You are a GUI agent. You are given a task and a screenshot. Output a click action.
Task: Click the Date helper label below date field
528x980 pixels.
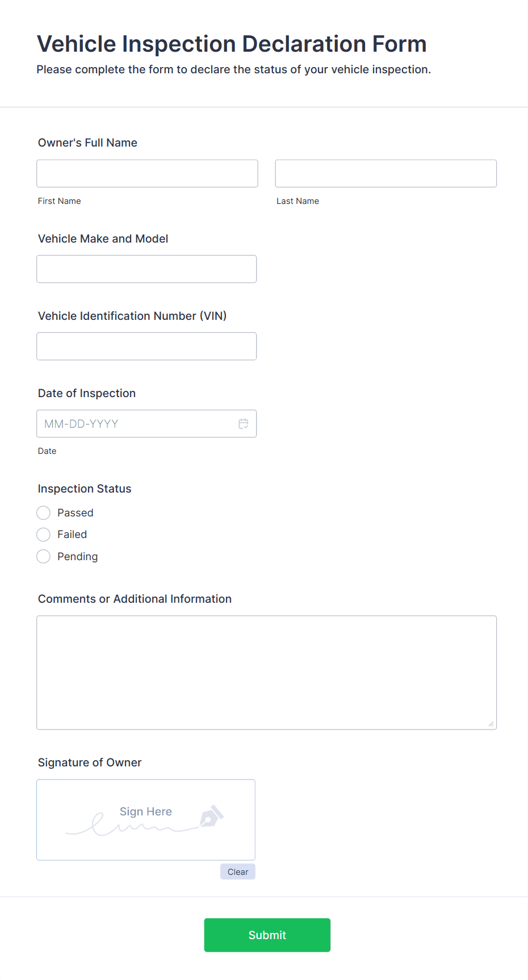[x=47, y=451]
